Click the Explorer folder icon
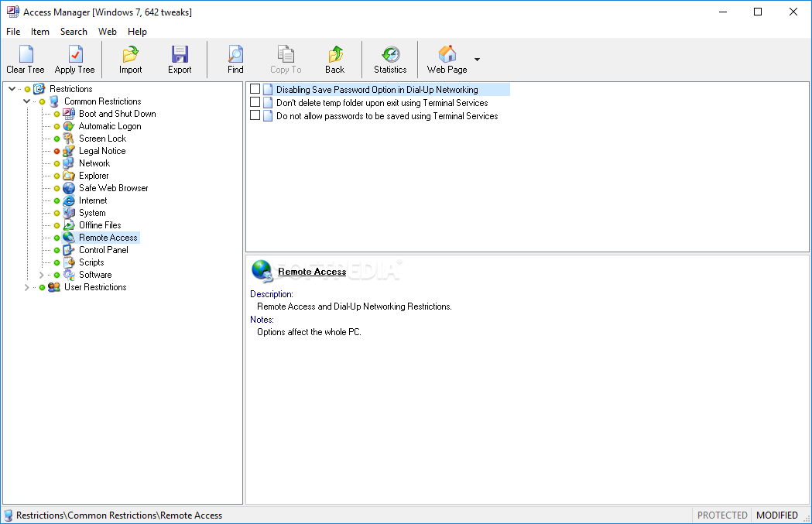The image size is (812, 524). tap(69, 176)
